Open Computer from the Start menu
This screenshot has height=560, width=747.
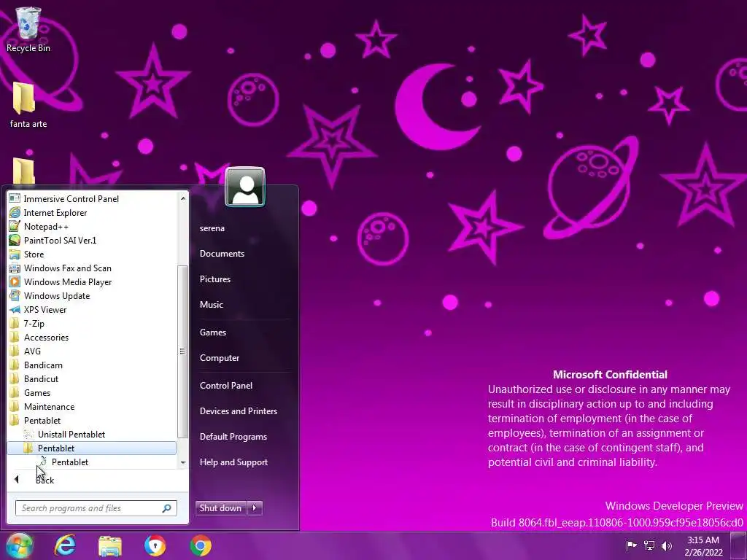[x=220, y=358]
